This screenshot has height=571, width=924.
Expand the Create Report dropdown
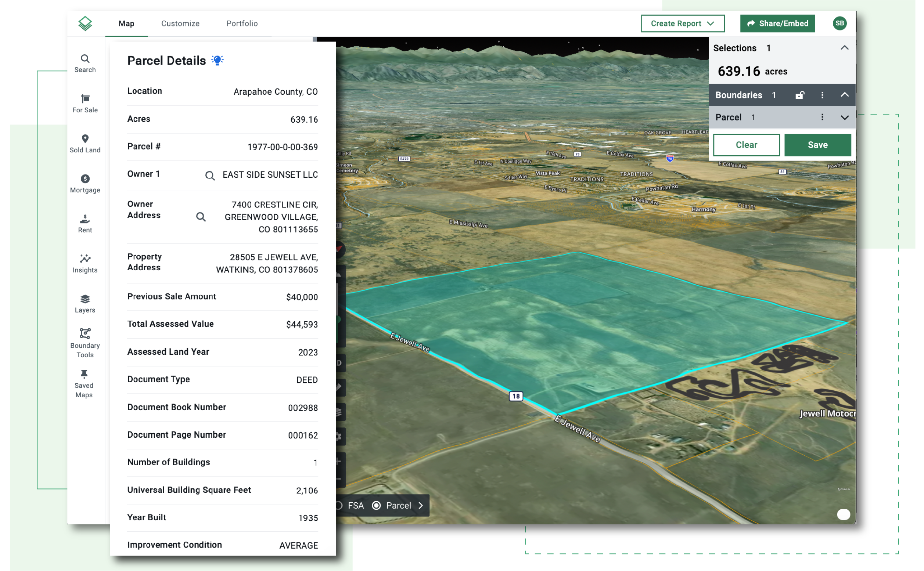713,23
